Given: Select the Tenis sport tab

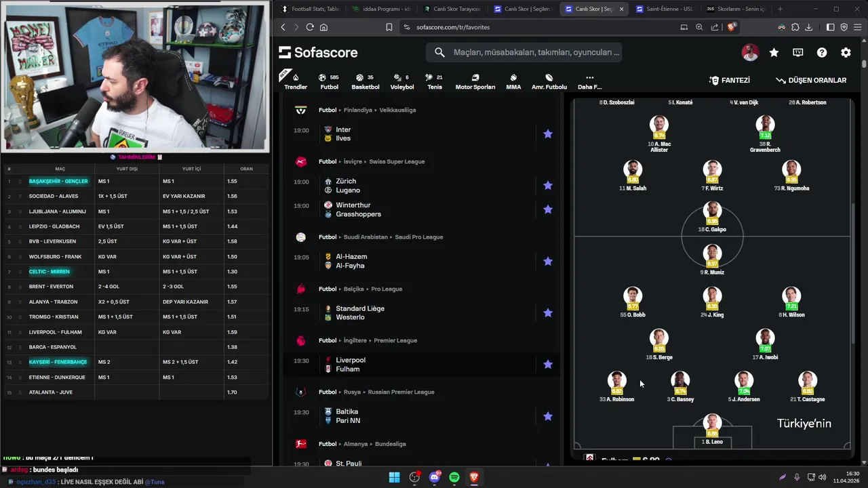Looking at the screenshot, I should (435, 81).
